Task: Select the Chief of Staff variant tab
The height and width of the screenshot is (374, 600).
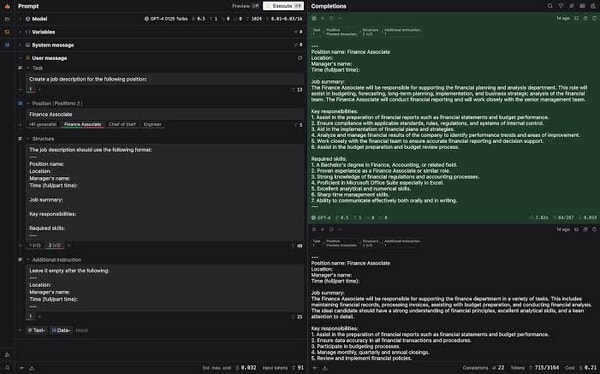Action: coord(122,124)
